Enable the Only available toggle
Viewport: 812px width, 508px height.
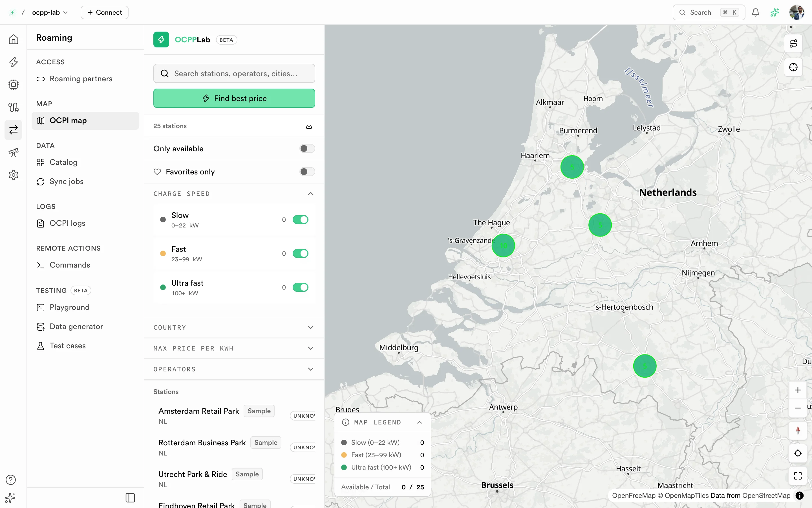(x=307, y=148)
